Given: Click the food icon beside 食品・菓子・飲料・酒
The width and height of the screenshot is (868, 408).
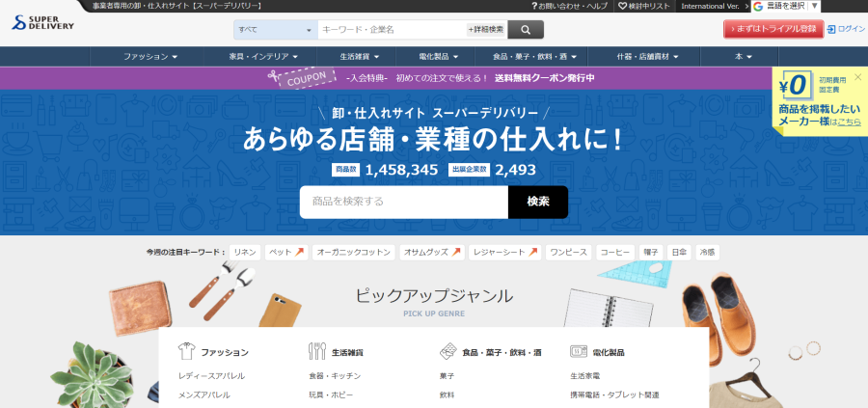Looking at the screenshot, I should 448,351.
